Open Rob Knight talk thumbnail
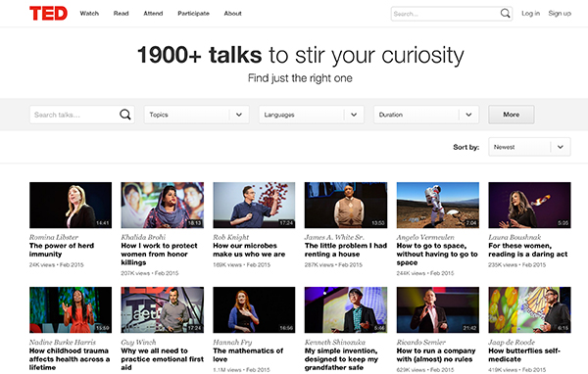The height and width of the screenshot is (374, 588). point(254,205)
